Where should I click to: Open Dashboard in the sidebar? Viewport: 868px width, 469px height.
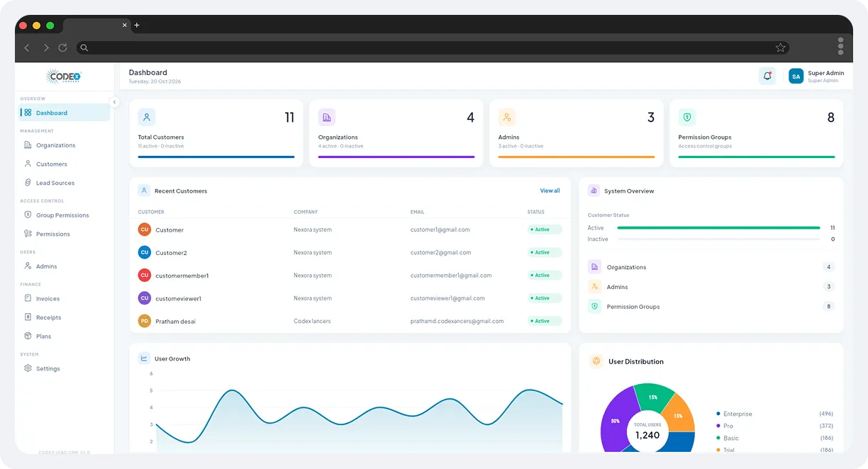[64, 113]
